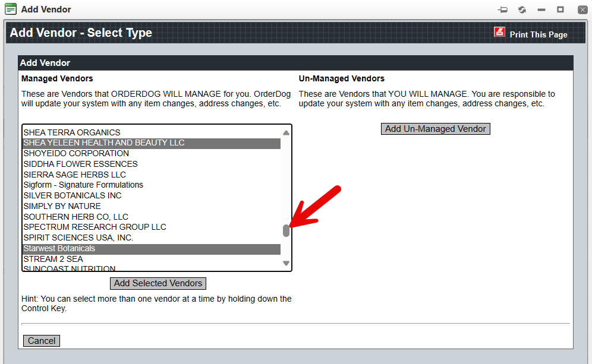Select SHEA TERRA ORGANICS in the list
The height and width of the screenshot is (364, 592).
pyautogui.click(x=152, y=132)
